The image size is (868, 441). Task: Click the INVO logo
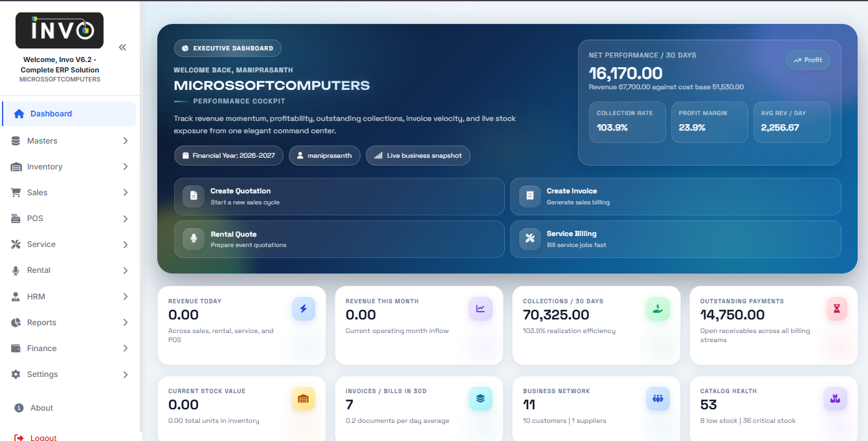(x=60, y=30)
